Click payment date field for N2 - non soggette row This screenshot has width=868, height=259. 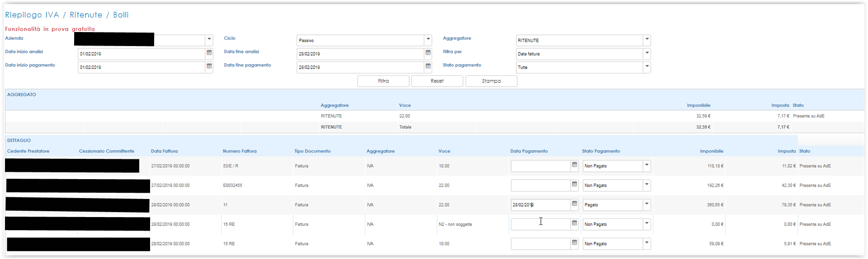click(541, 224)
